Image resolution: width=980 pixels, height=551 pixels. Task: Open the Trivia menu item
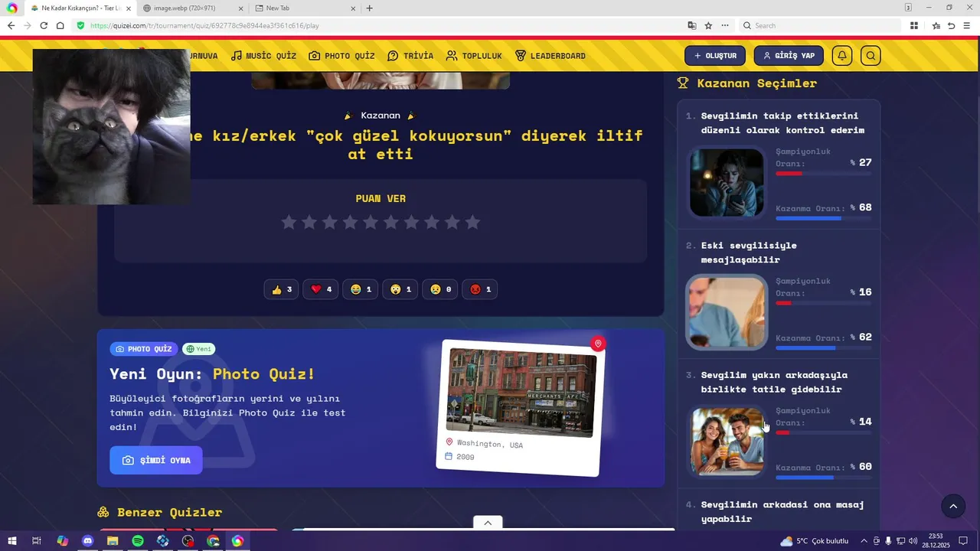click(410, 56)
